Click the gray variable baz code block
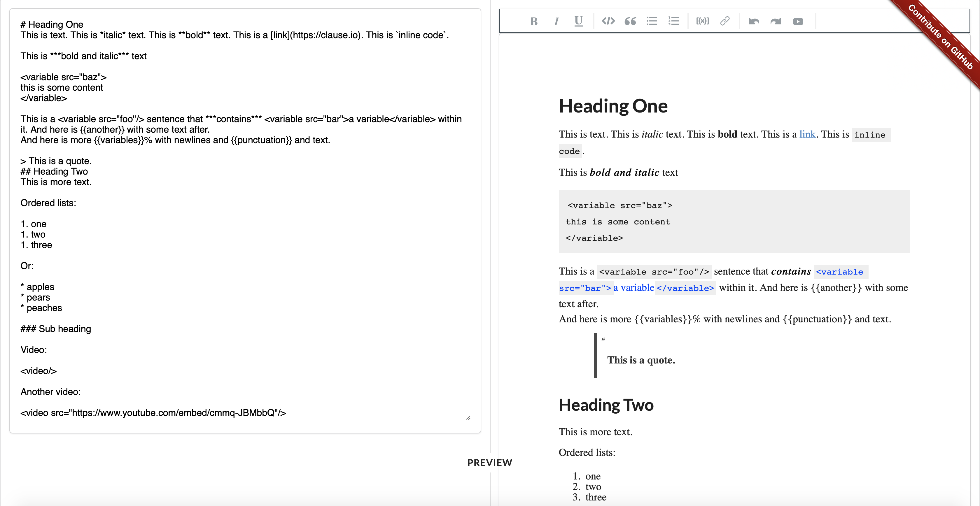Screen dimensions: 980x506 pos(734,222)
